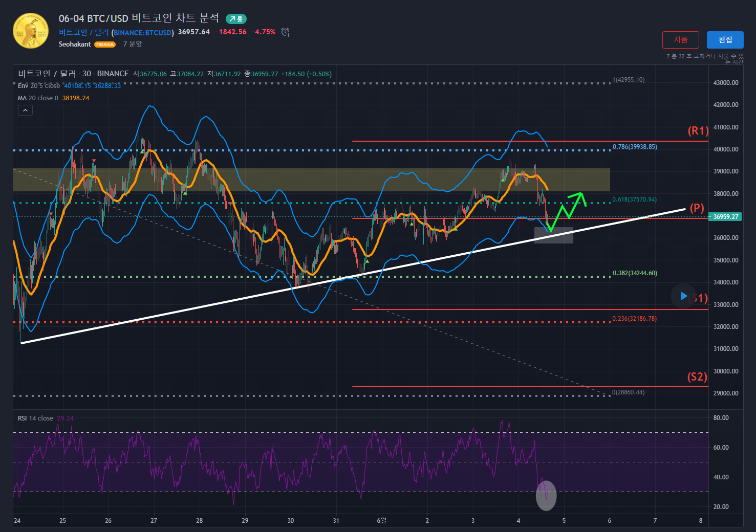Click the current price label 36959.27

pyautogui.click(x=726, y=217)
